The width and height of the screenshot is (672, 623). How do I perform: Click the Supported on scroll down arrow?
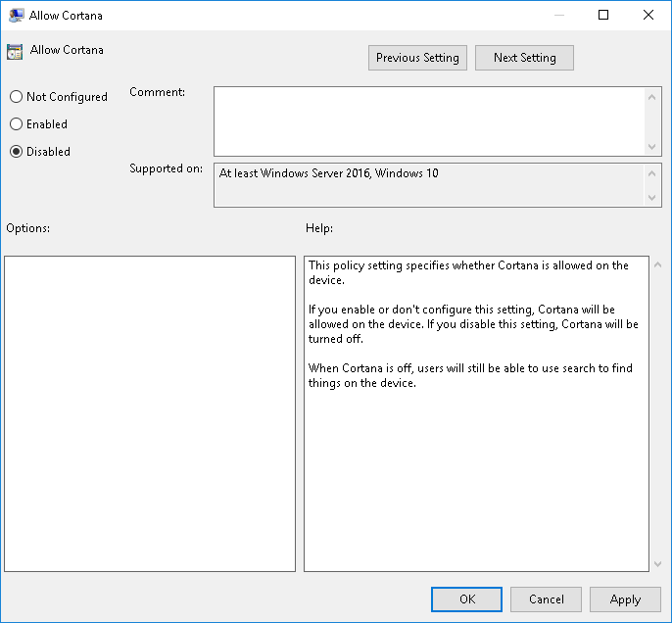pos(653,198)
